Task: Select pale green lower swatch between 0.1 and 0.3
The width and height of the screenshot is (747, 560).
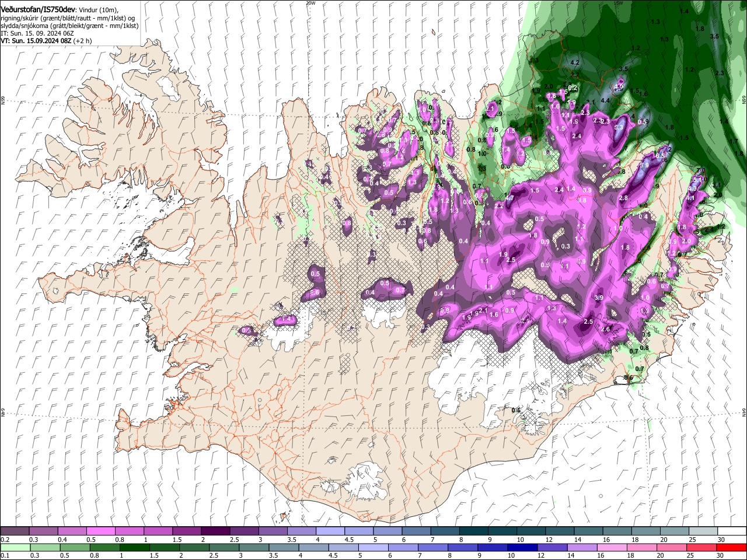Action: pos(15,547)
